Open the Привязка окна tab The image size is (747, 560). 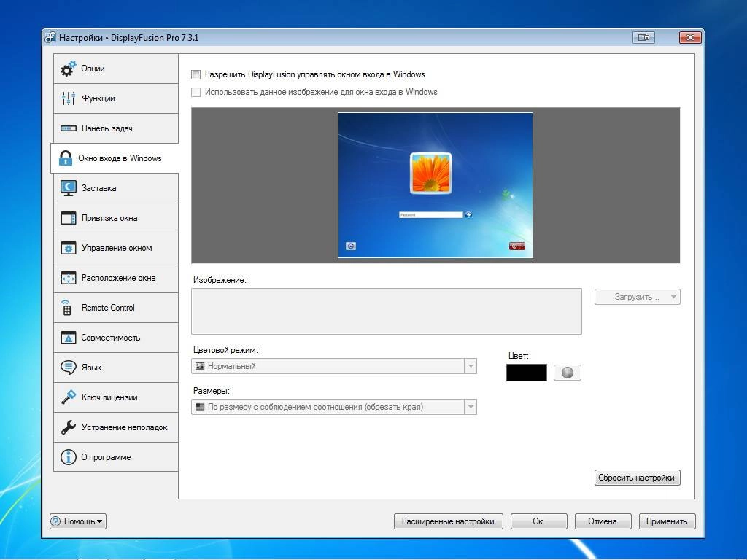pyautogui.click(x=116, y=218)
